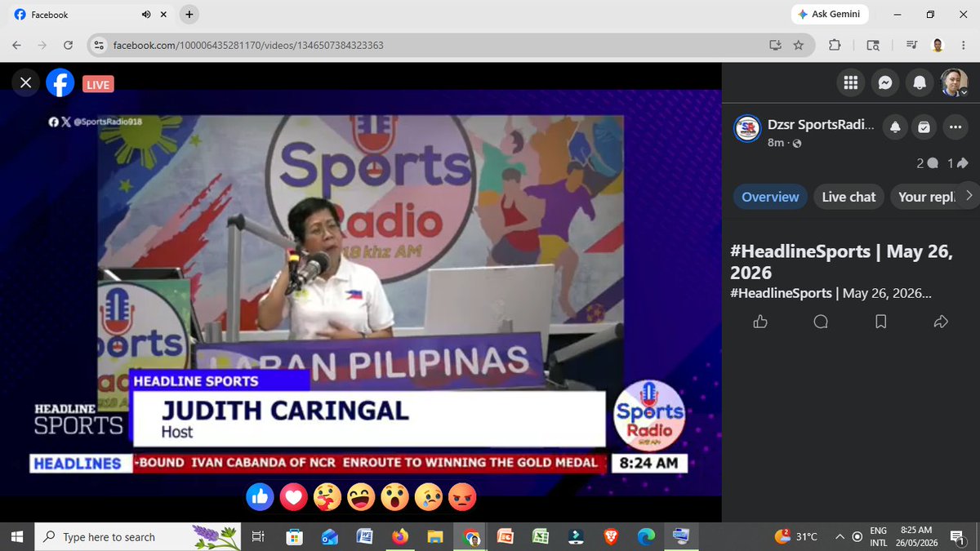Image resolution: width=980 pixels, height=551 pixels.
Task: Switch to the Overview tab
Action: pyautogui.click(x=770, y=197)
